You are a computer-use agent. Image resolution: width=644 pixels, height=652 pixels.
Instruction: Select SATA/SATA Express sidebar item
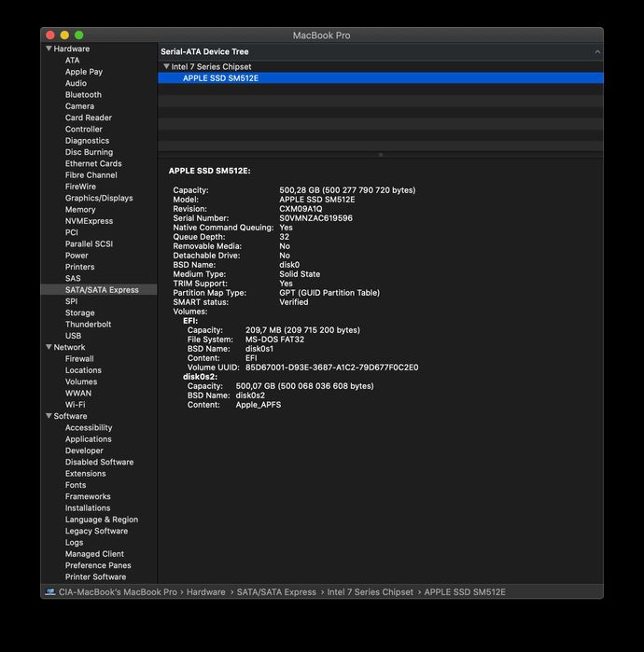point(99,290)
